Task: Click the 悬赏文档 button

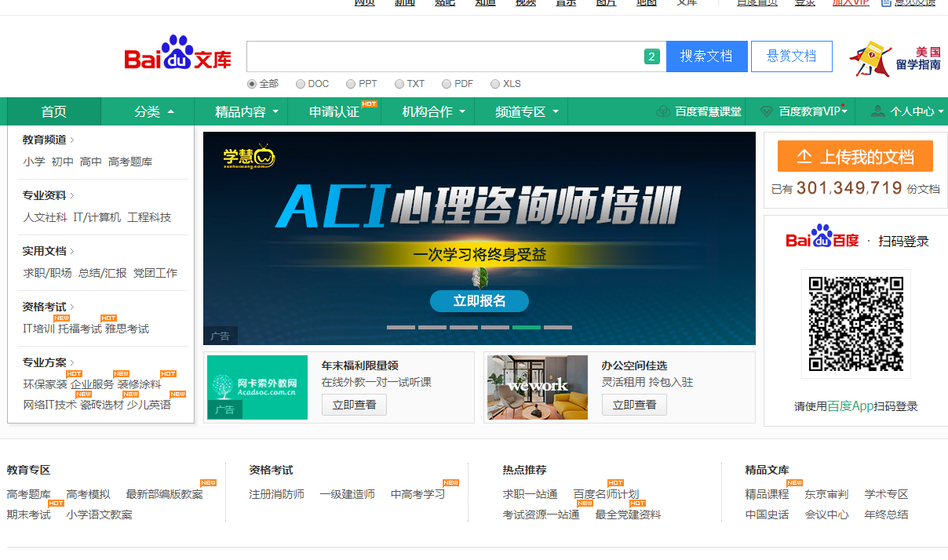Action: pos(792,56)
